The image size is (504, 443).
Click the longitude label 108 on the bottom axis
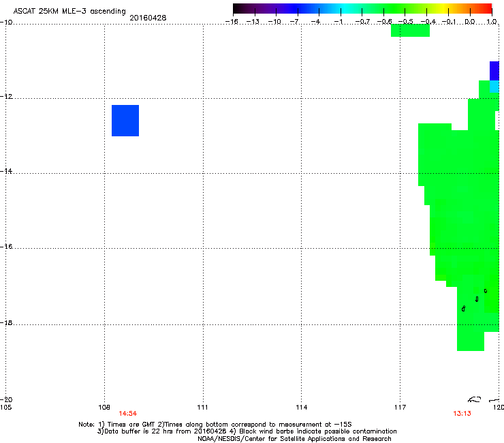[x=104, y=408]
